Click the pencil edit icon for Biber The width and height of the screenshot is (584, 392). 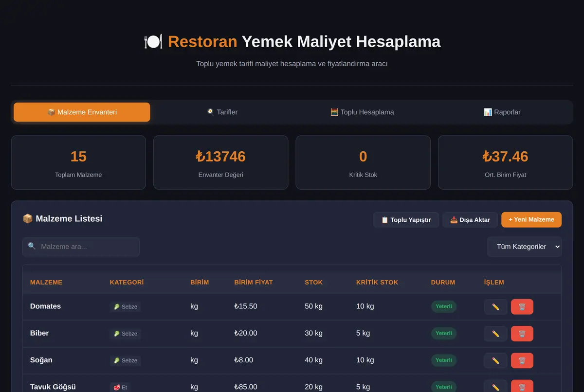[495, 334]
